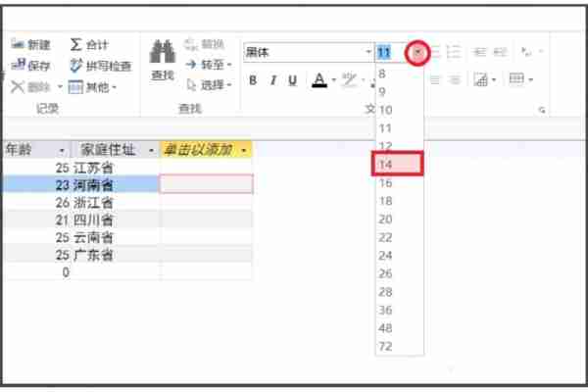The image size is (588, 392).
Task: Click the Totals sigma (合计) icon
Action: coord(75,44)
